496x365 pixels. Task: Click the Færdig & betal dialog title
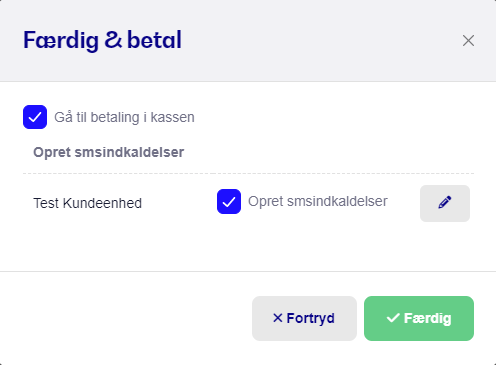(102, 40)
